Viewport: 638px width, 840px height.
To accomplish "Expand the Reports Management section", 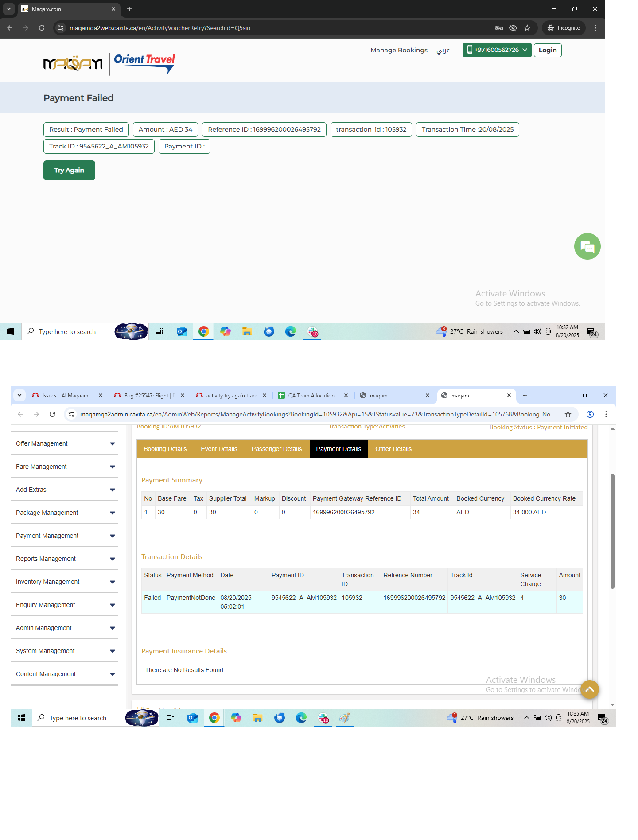I will click(x=64, y=559).
